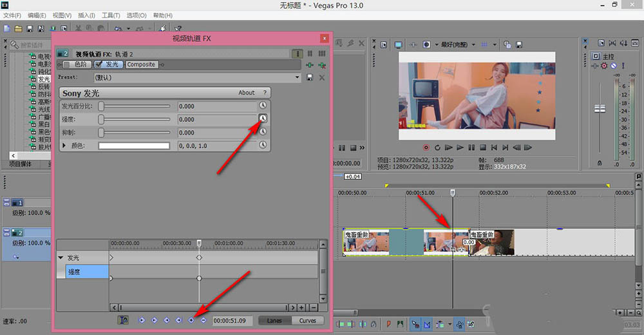
Task: Click the animate clock icon for 强度
Action: tap(263, 119)
